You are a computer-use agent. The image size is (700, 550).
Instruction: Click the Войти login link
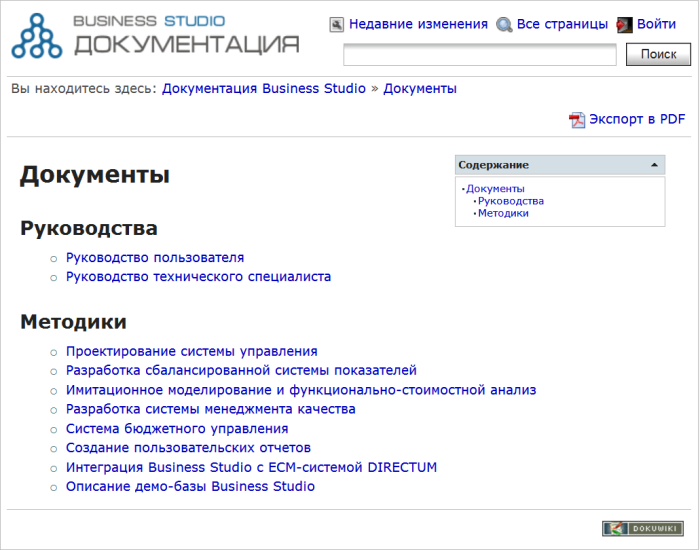coord(656,24)
